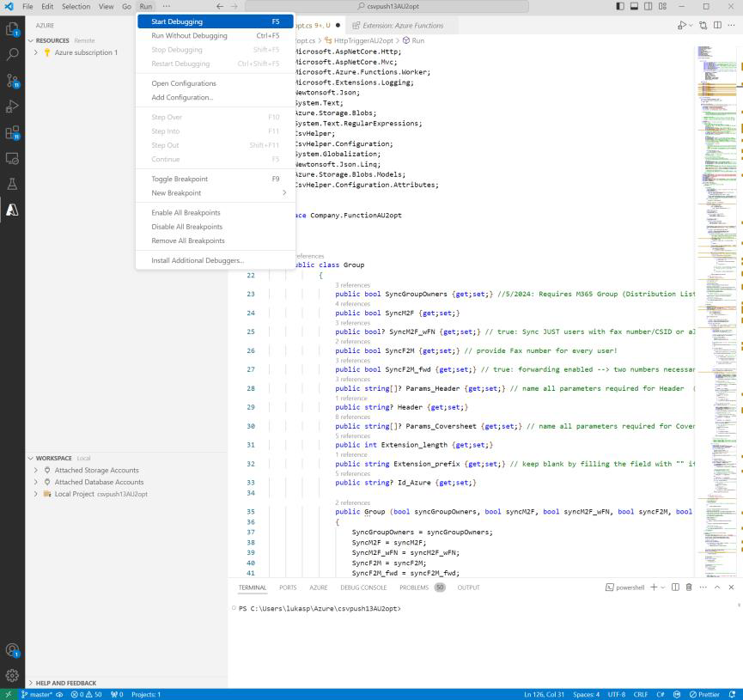Click the master branch status bar item
743x700 pixels.
coord(36,694)
